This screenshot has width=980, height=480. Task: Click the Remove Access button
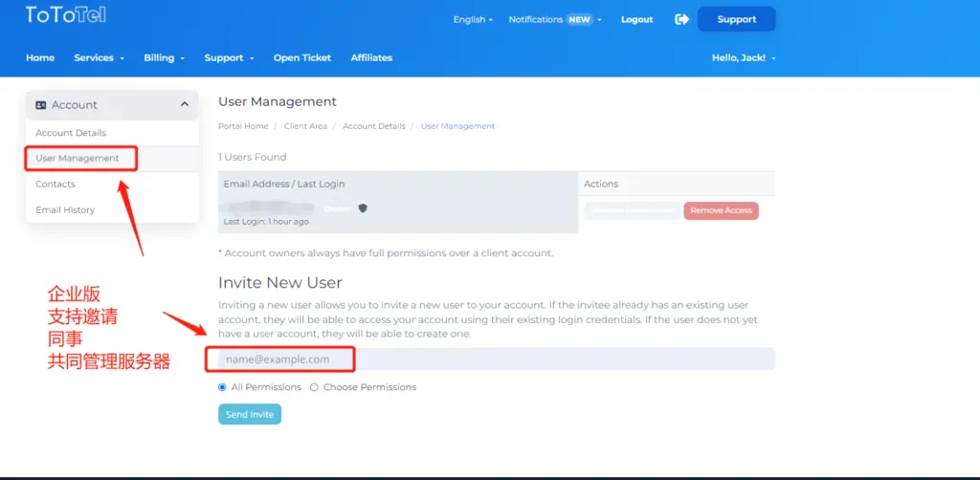pos(721,210)
